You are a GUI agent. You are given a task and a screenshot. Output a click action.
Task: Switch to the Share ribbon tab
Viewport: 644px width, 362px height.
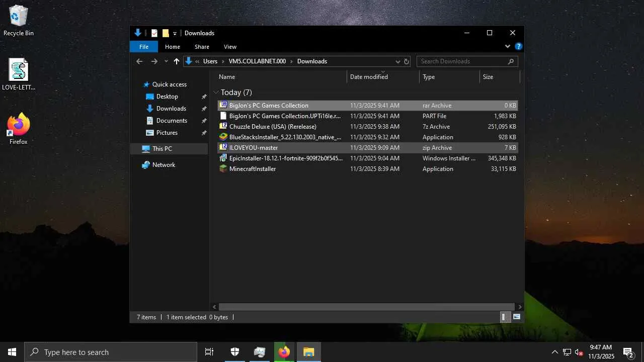(202, 47)
